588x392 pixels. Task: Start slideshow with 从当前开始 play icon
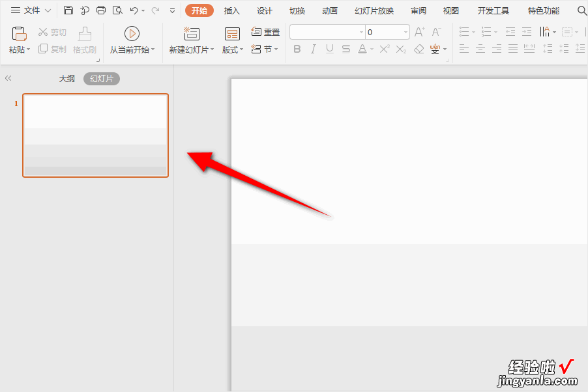(132, 34)
